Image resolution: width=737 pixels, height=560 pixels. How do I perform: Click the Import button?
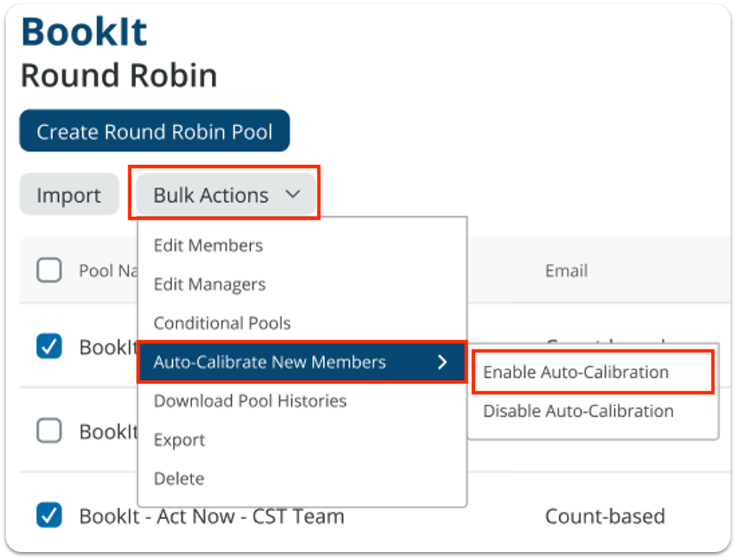click(x=69, y=195)
